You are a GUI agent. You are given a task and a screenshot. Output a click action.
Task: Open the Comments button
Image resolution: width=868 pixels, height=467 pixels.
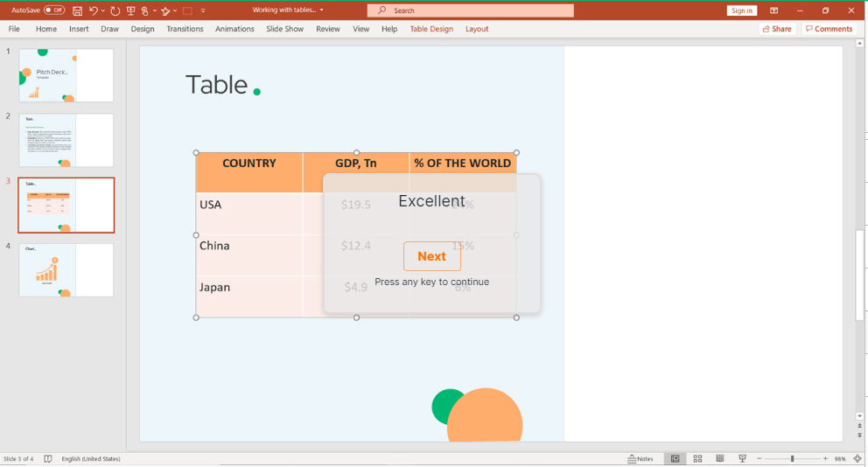[829, 29]
